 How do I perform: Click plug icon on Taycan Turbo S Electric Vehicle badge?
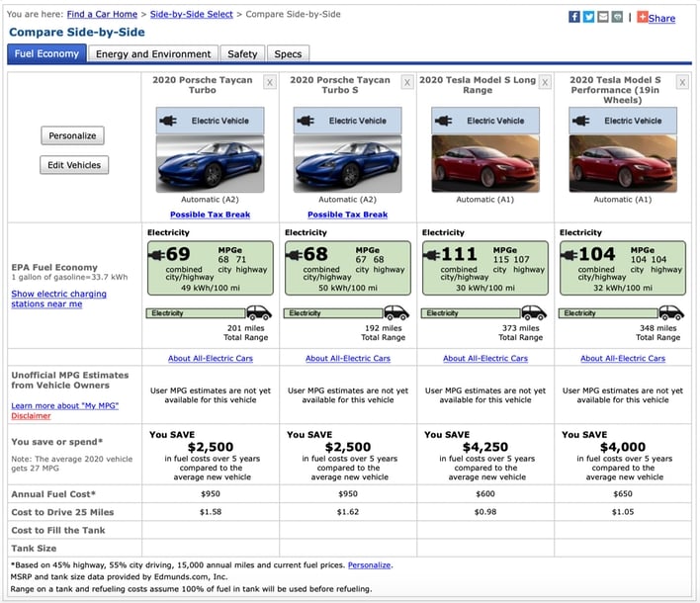306,121
